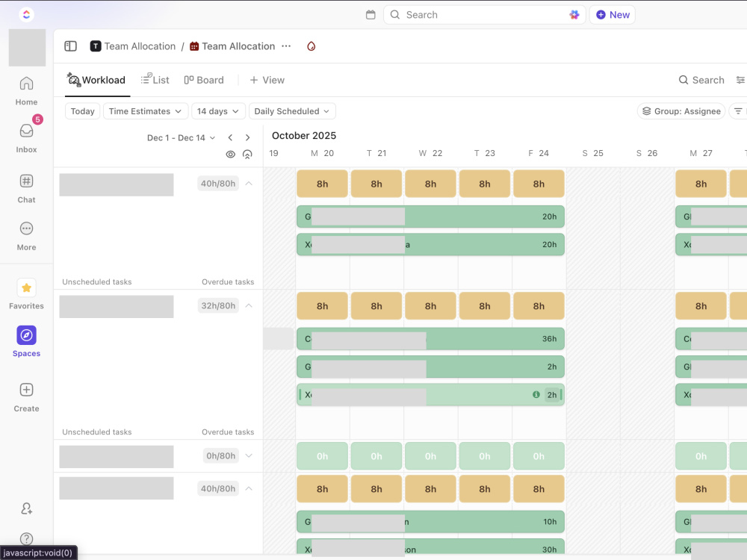
Task: Click the invite people icon
Action: (27, 508)
